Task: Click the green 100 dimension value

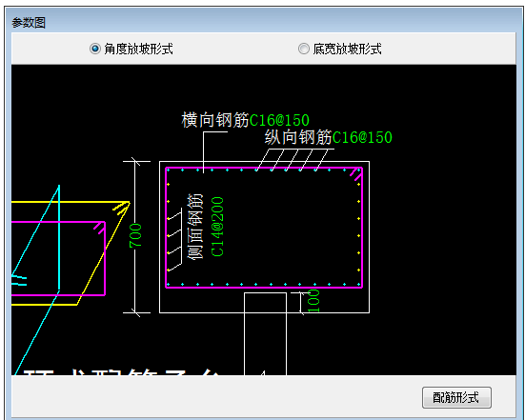Action: [313, 301]
